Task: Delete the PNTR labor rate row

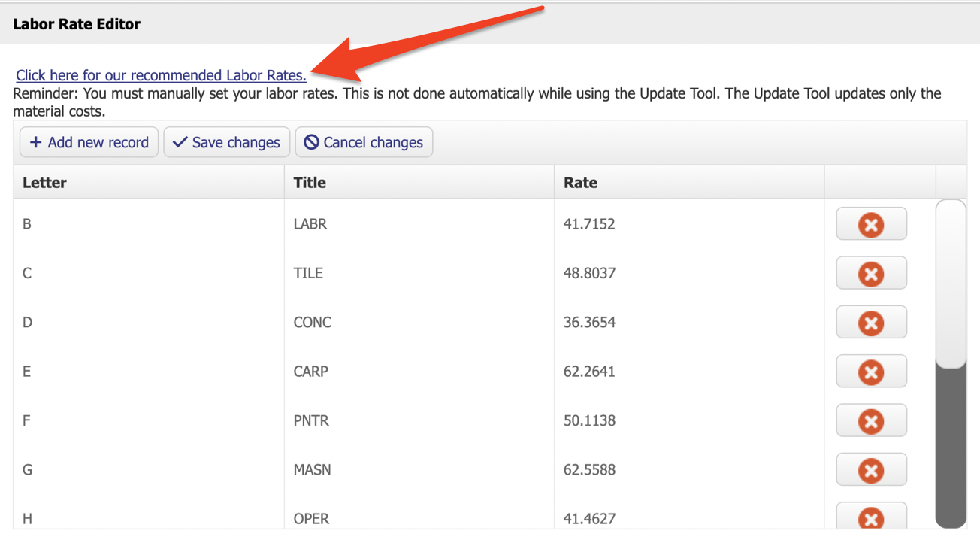Action: coord(871,420)
